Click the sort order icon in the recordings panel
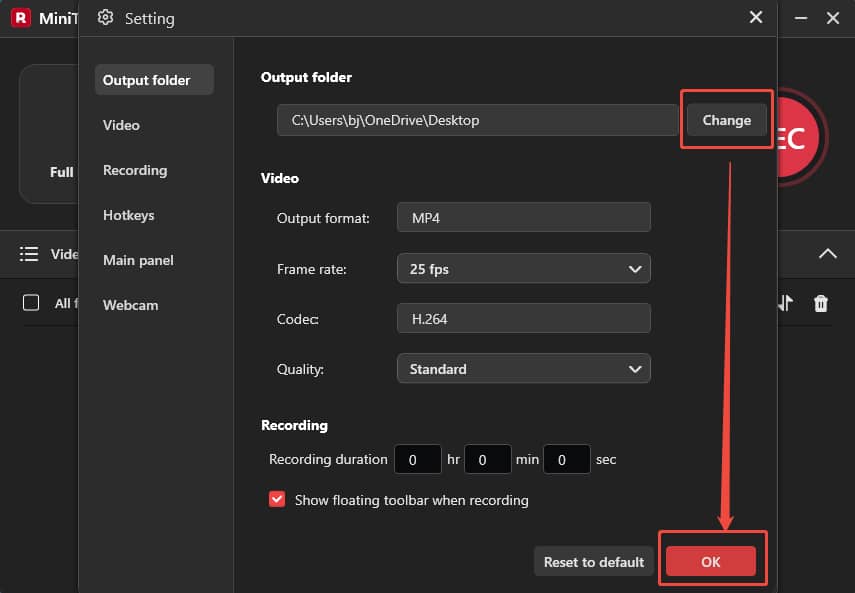Image resolution: width=855 pixels, height=593 pixels. [x=787, y=303]
